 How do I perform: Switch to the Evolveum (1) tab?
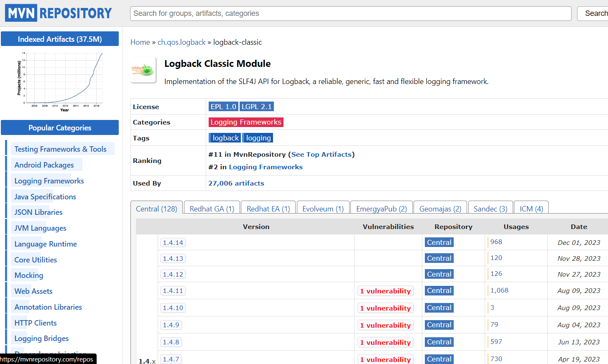click(x=323, y=209)
